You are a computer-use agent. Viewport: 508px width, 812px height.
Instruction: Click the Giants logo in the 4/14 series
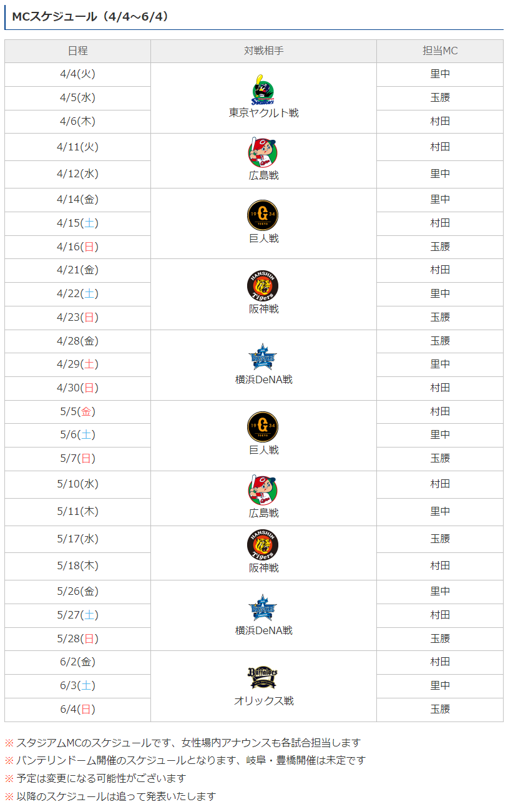click(x=263, y=215)
